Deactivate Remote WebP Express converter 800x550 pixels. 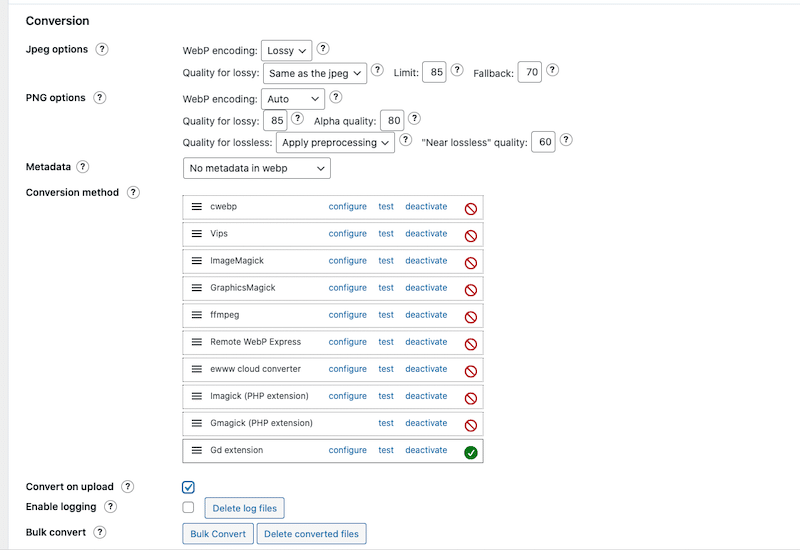pyautogui.click(x=426, y=342)
